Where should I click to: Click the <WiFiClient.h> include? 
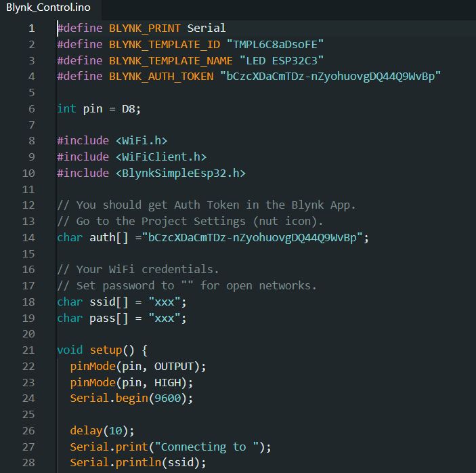point(161,157)
